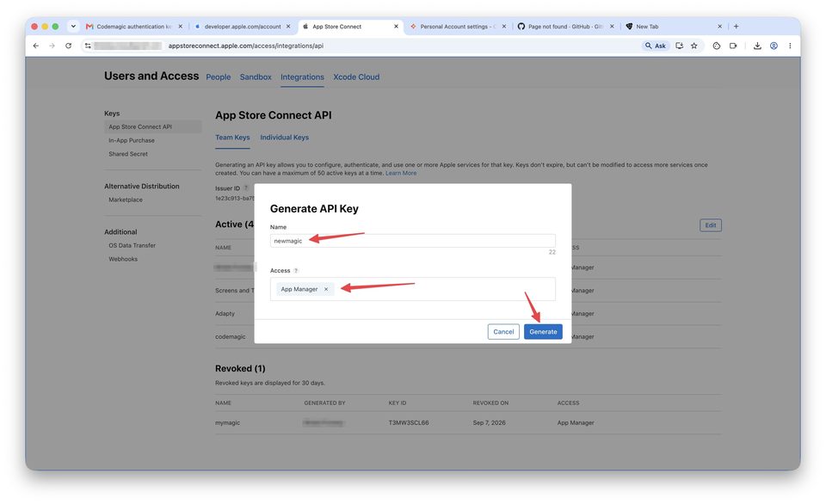826x504 pixels.
Task: Remove the App Manager access tag
Action: (x=326, y=289)
